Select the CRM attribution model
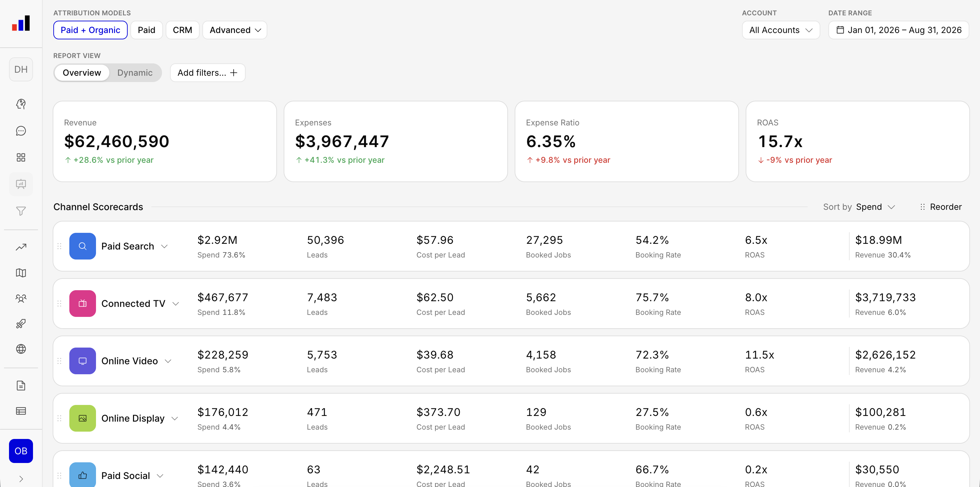This screenshot has width=980, height=487. (x=183, y=30)
